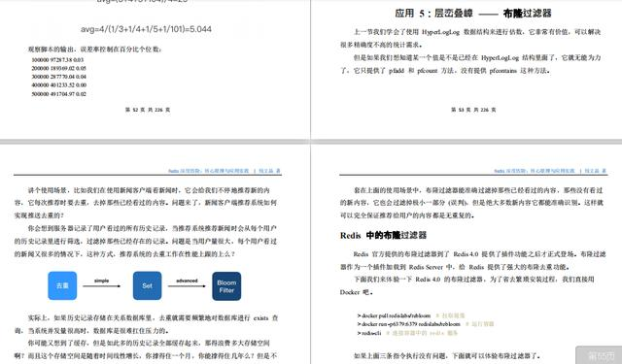This screenshot has height=364, width=622.
Task: Click the blue header text on the lower-left page
Action: pyautogui.click(x=225, y=171)
